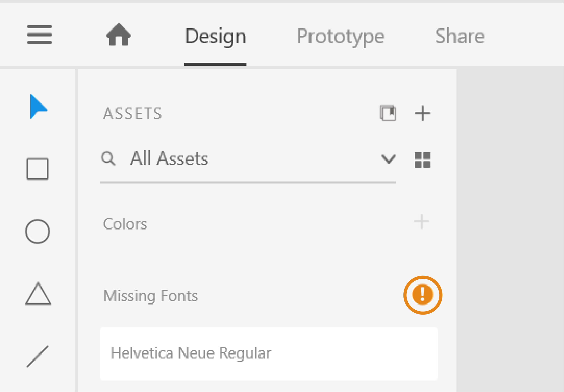Switch to the Prototype tab
This screenshot has height=392, width=564.
click(x=341, y=36)
